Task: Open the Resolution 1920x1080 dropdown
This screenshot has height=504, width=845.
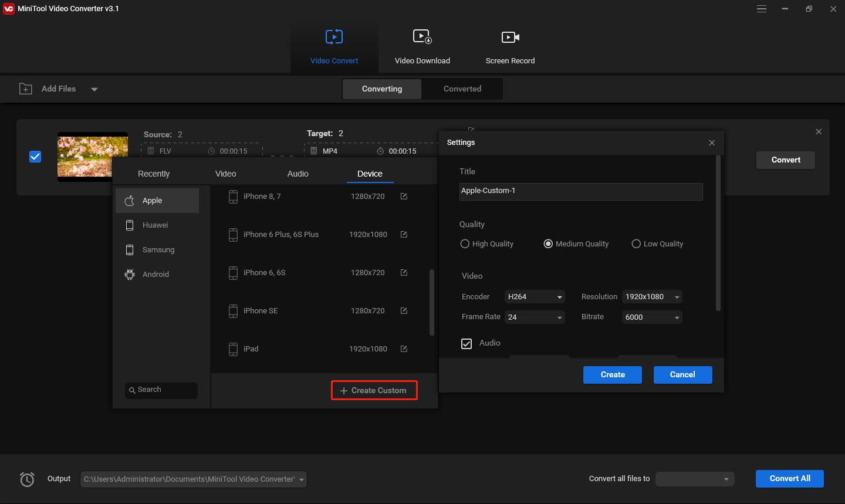Action: (x=652, y=297)
